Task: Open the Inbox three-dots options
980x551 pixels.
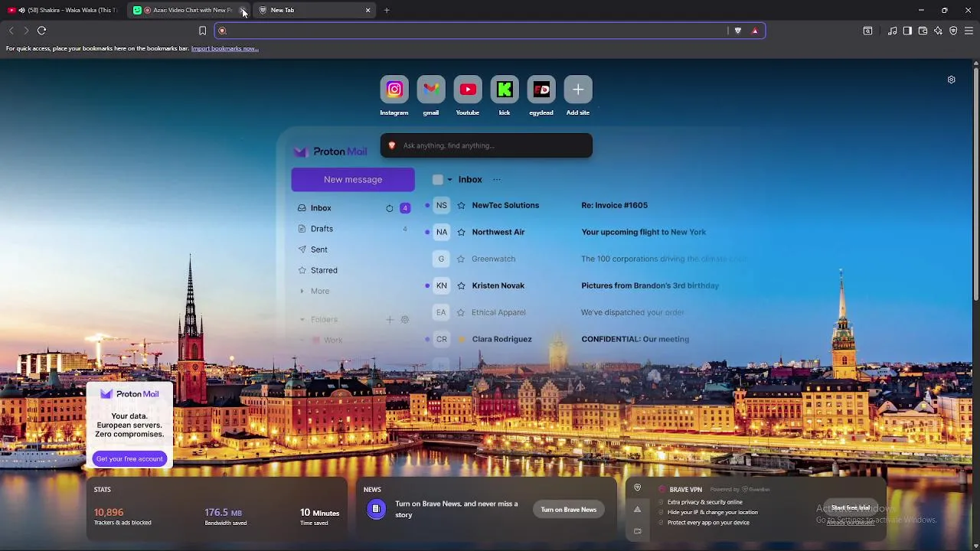Action: (x=497, y=180)
